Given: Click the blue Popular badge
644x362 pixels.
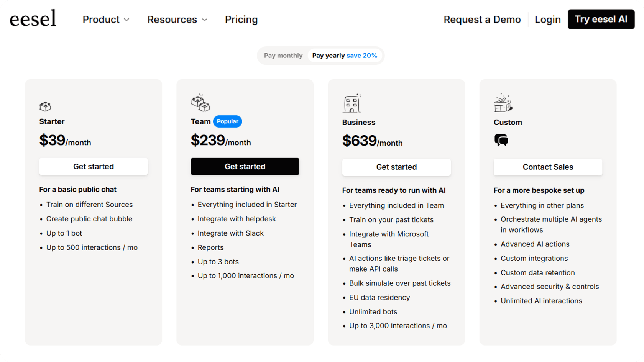Looking at the screenshot, I should [227, 121].
